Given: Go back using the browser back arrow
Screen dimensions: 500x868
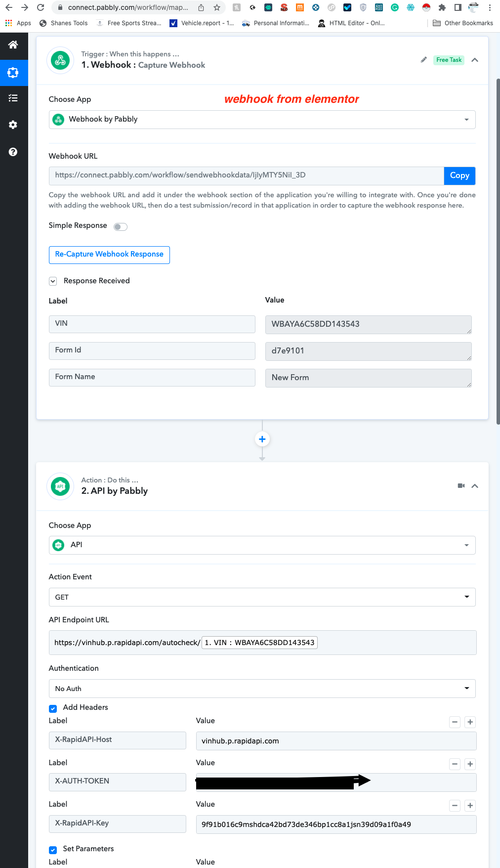Looking at the screenshot, I should 9,7.
